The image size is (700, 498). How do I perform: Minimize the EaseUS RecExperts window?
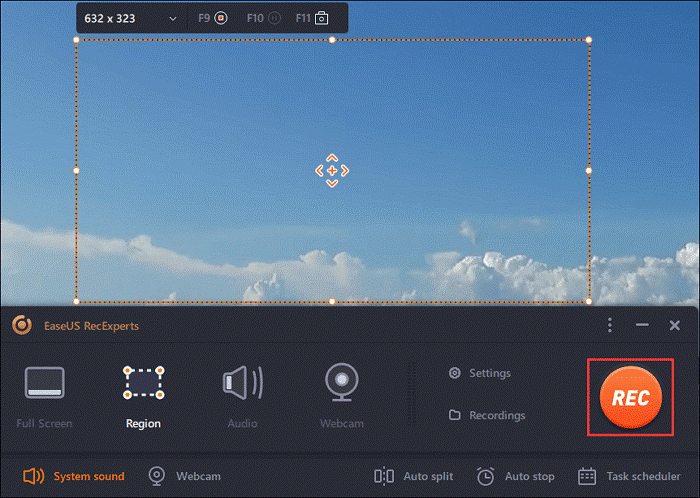pyautogui.click(x=642, y=325)
